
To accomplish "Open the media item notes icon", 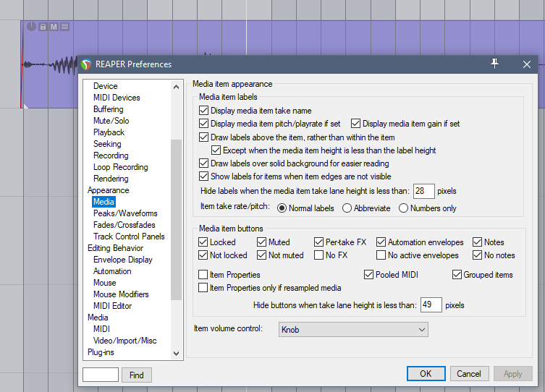I will tap(64, 27).
